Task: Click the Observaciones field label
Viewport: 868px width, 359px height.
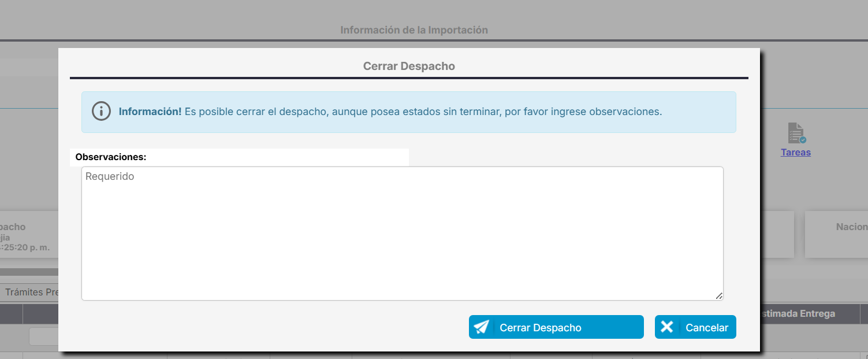Action: click(x=111, y=157)
